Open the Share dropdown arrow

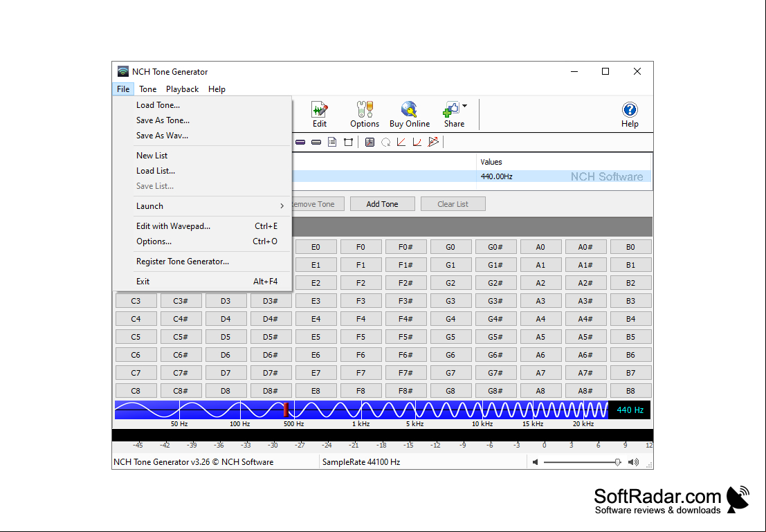coord(464,106)
